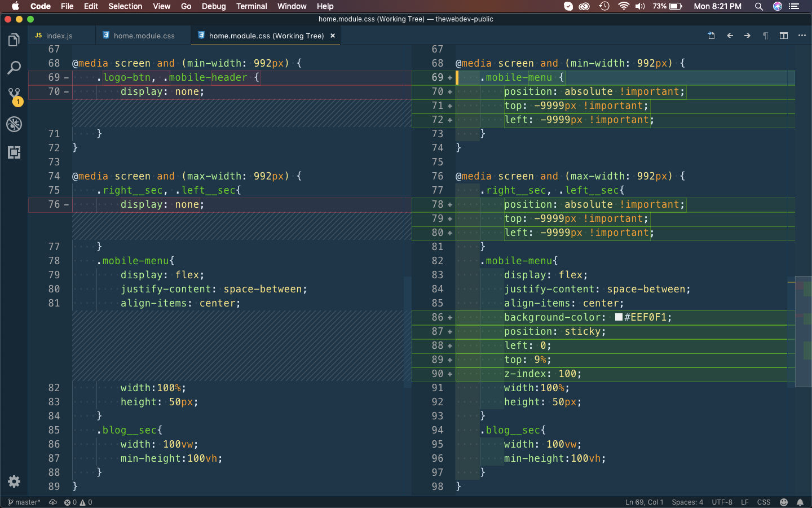Open problems panel from errors count
Screen dimensions: 812x508
70,502
